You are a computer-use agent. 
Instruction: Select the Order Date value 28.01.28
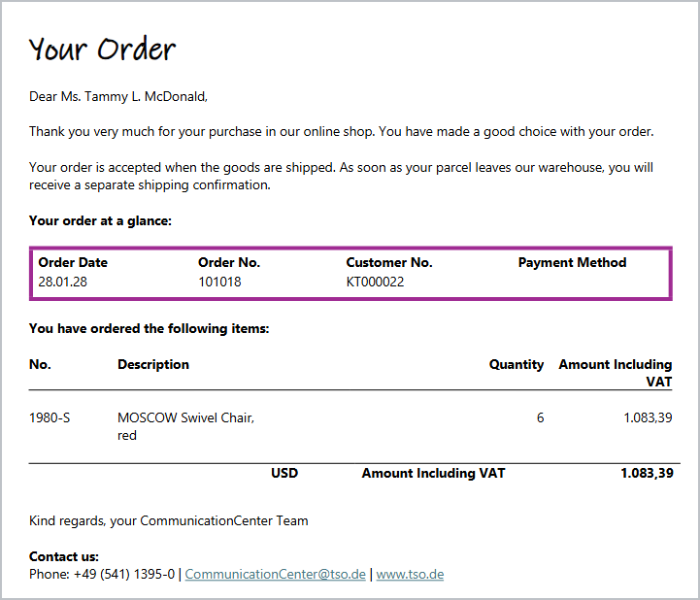62,282
